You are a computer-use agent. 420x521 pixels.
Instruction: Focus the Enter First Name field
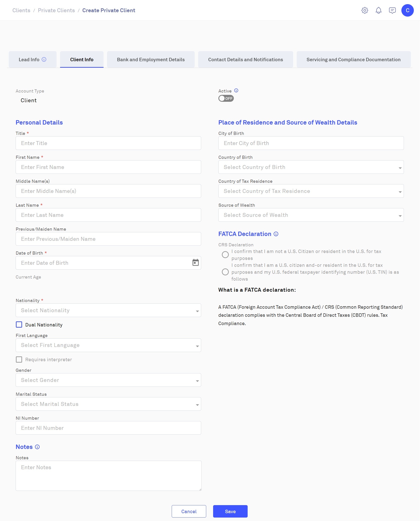pos(108,167)
